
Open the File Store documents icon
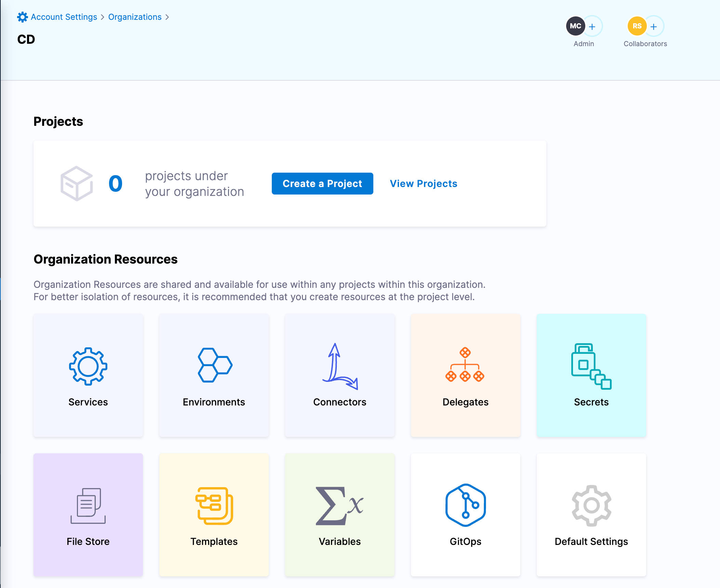click(88, 506)
